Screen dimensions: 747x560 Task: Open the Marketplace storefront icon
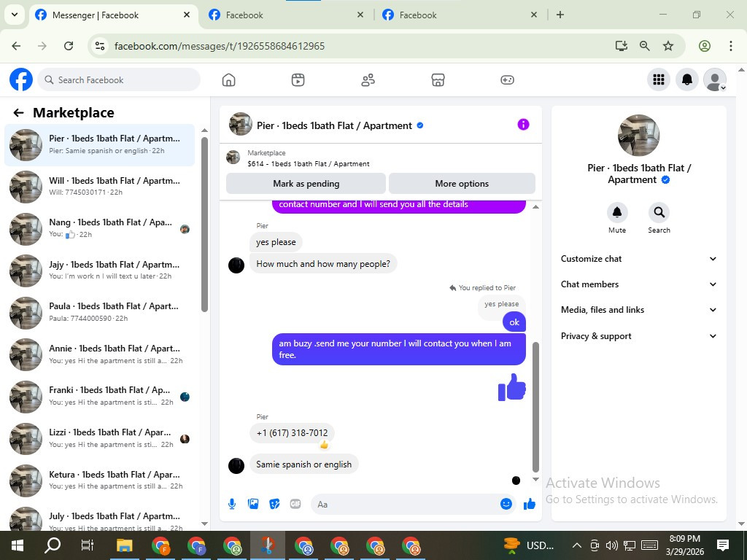tap(438, 80)
